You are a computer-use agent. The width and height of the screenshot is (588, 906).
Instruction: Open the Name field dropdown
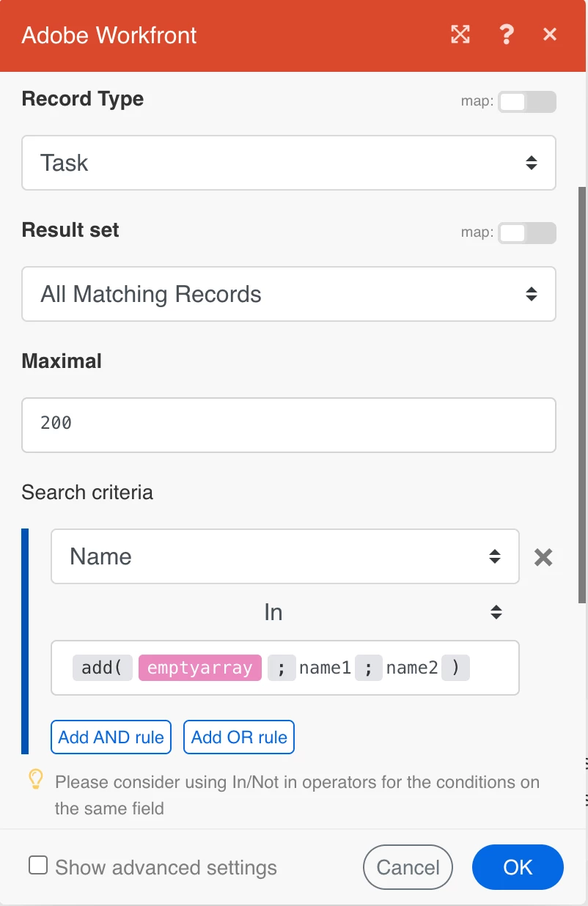[285, 556]
